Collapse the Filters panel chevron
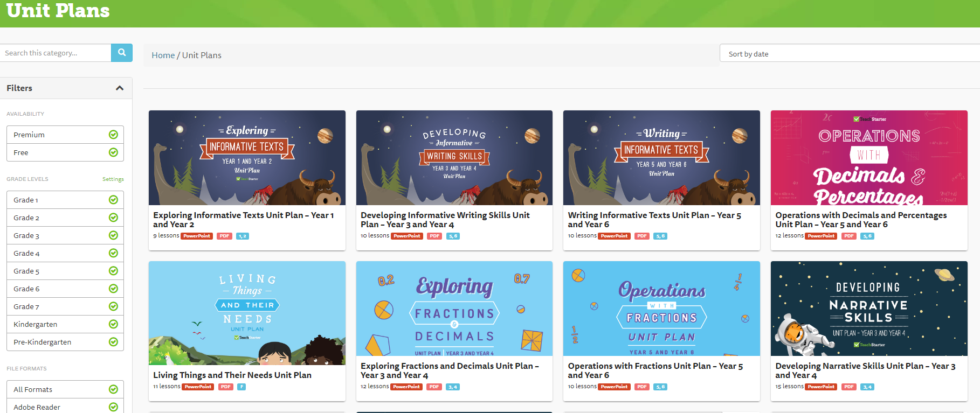Viewport: 980px width, 413px height. 120,88
